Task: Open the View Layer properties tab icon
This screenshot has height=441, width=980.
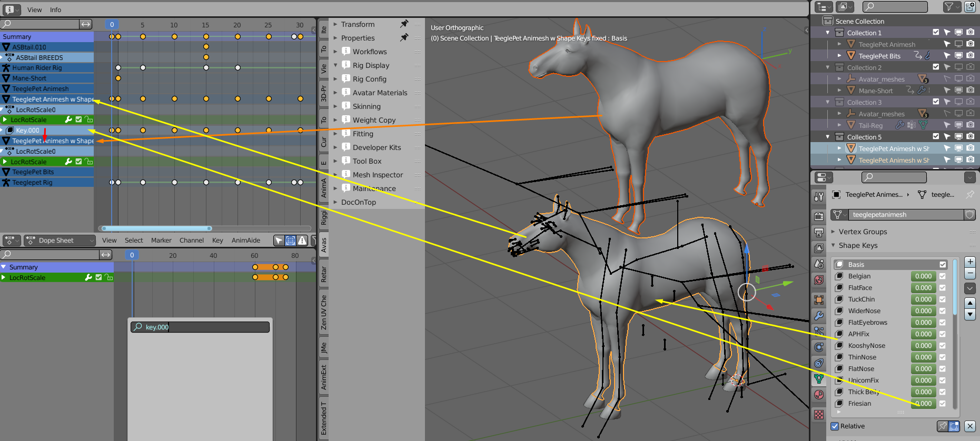Action: point(819,248)
